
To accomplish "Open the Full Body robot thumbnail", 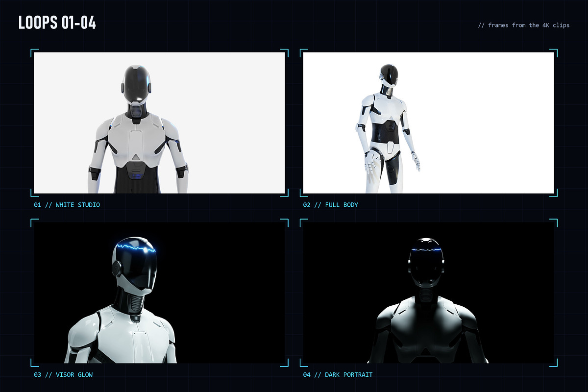I will (429, 122).
